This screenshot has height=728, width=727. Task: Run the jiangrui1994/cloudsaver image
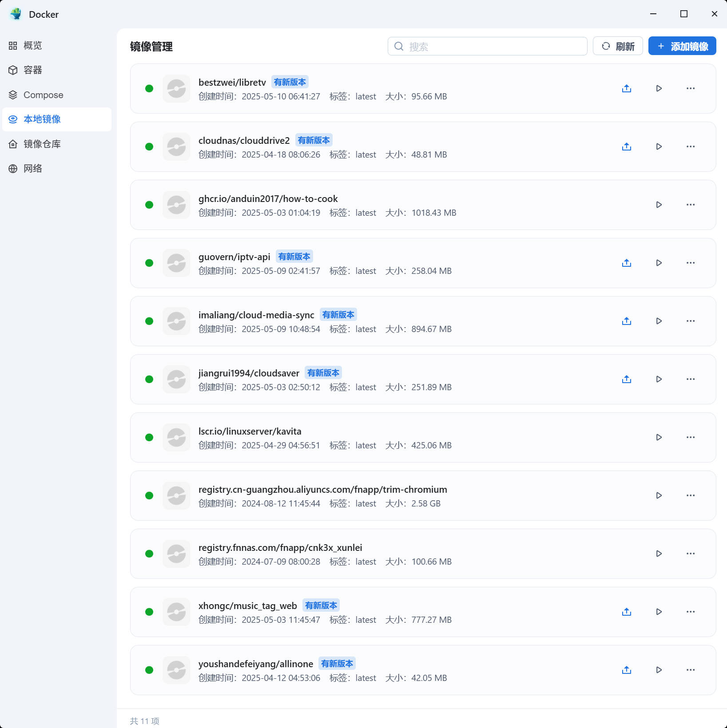[659, 379]
